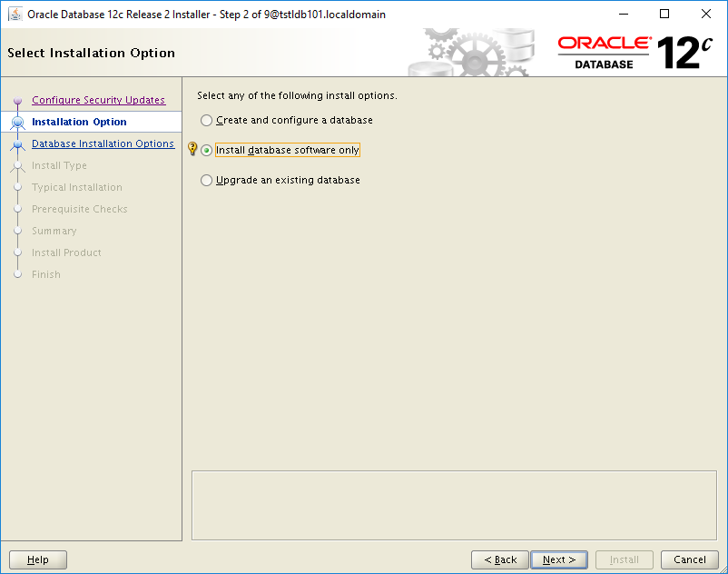The width and height of the screenshot is (728, 574).
Task: Proceed with the Next button
Action: click(x=559, y=559)
